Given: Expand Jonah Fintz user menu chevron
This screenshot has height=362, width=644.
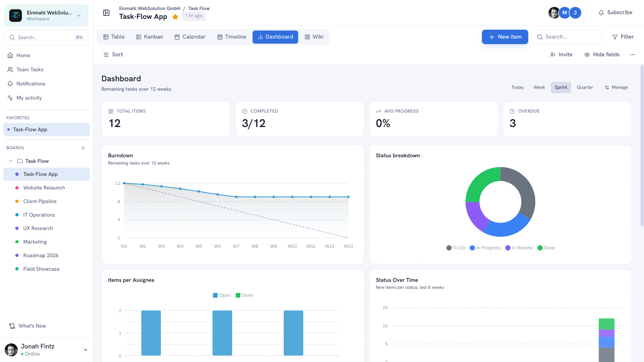Looking at the screenshot, I should tap(85, 350).
